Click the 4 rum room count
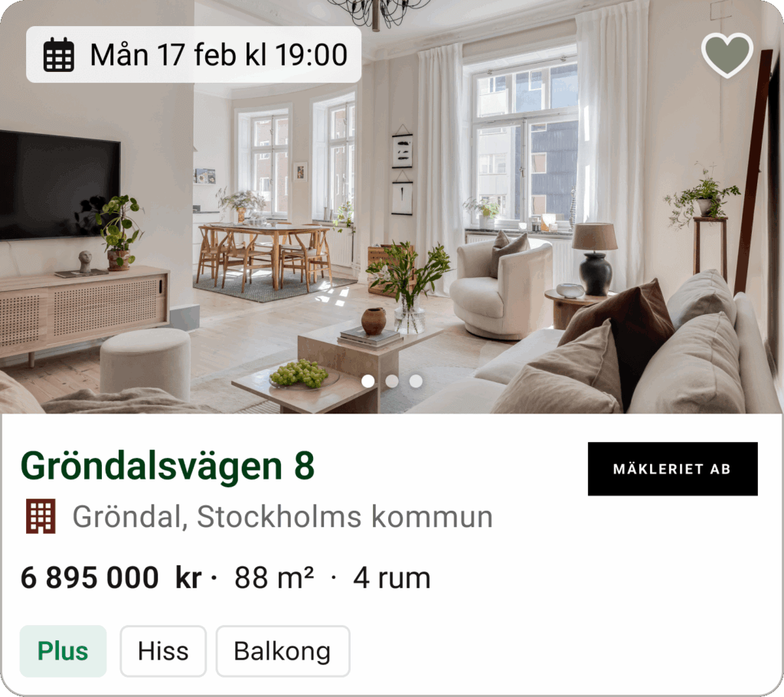Screen dimensions: 784x697 coord(391,578)
